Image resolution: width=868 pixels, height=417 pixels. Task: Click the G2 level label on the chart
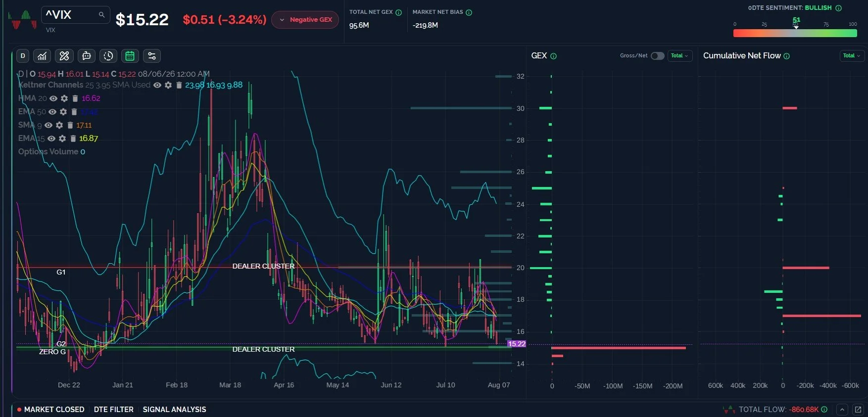(x=61, y=344)
